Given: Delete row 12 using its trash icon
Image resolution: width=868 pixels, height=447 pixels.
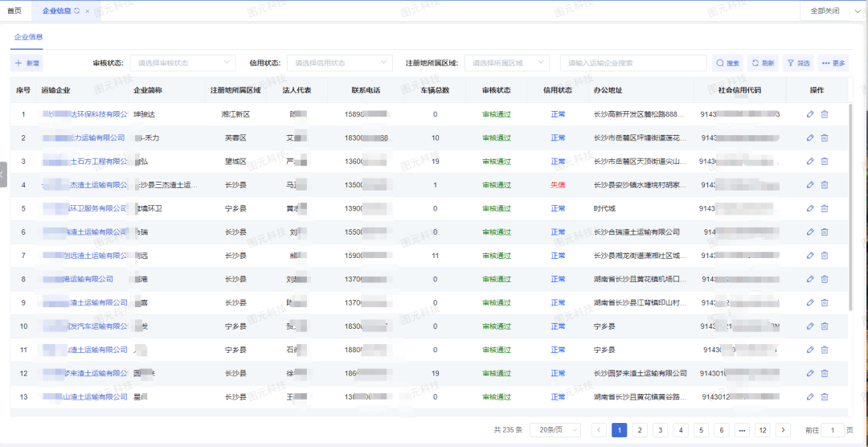Looking at the screenshot, I should [x=824, y=373].
